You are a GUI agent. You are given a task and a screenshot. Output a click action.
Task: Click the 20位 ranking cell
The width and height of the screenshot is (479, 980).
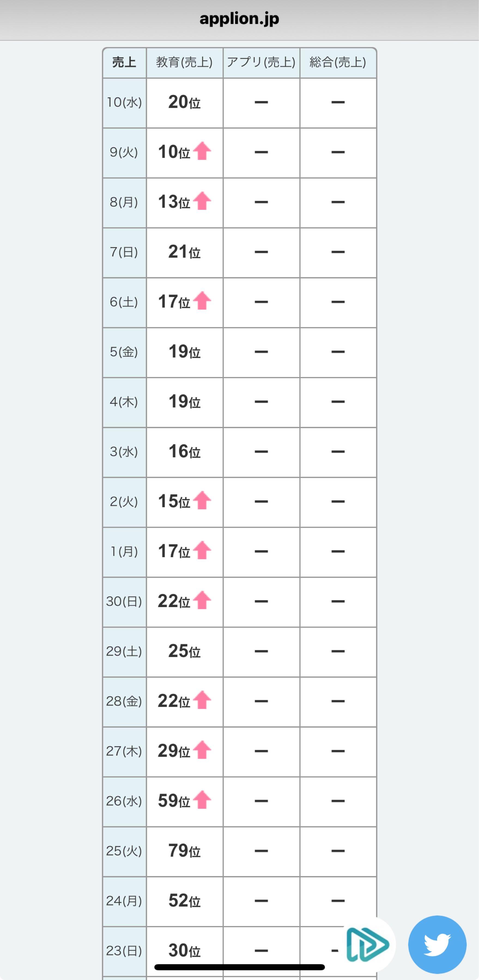pos(184,102)
